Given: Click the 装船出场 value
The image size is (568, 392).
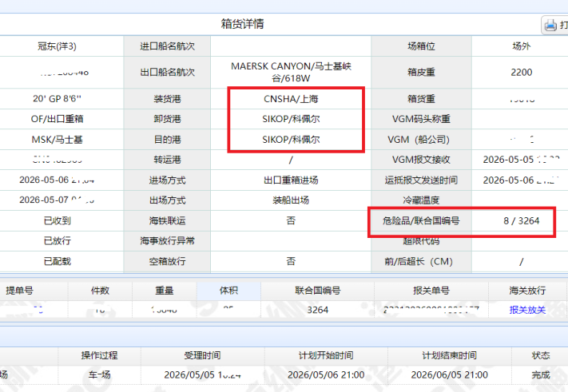Looking at the screenshot, I should tap(291, 200).
